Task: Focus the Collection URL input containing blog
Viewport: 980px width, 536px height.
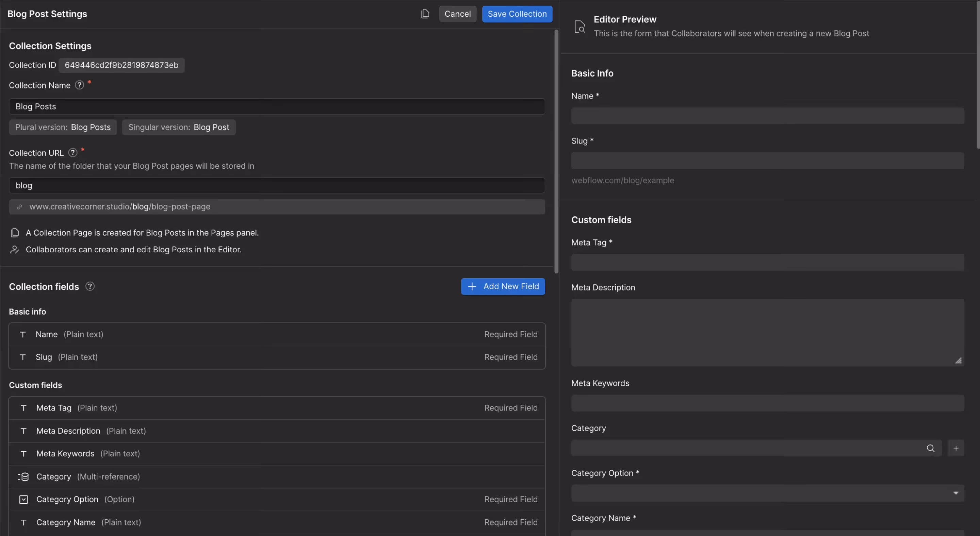Action: point(277,185)
